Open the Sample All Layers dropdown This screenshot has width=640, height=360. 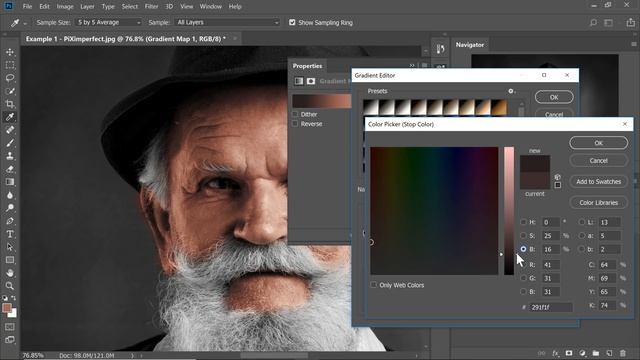tap(227, 22)
